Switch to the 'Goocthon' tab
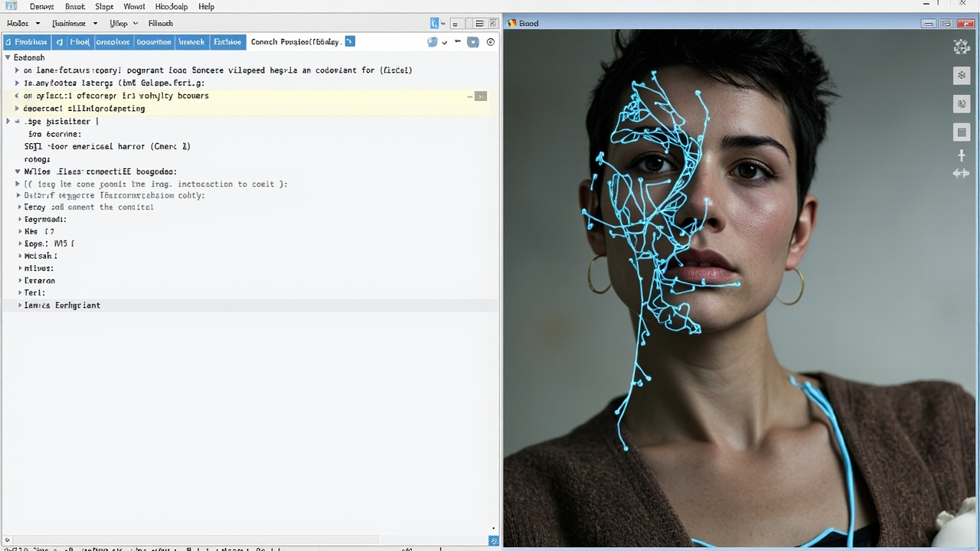The image size is (980, 551). point(154,42)
